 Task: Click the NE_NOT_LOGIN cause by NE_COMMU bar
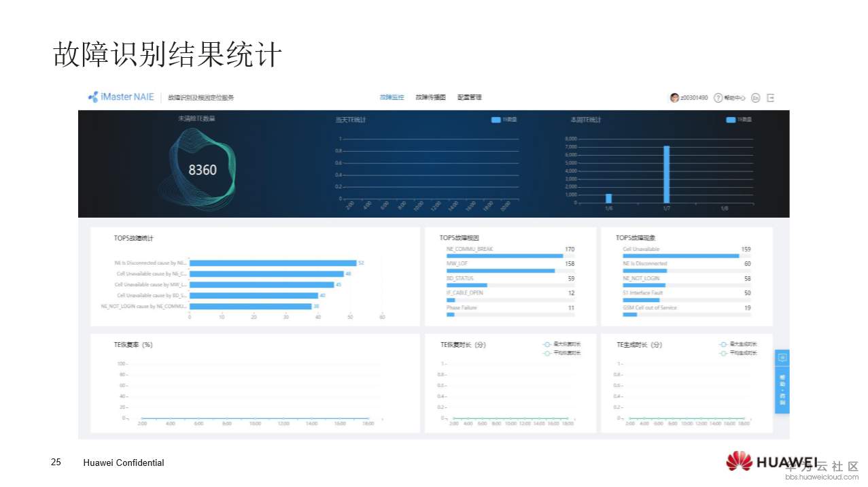pyautogui.click(x=250, y=306)
